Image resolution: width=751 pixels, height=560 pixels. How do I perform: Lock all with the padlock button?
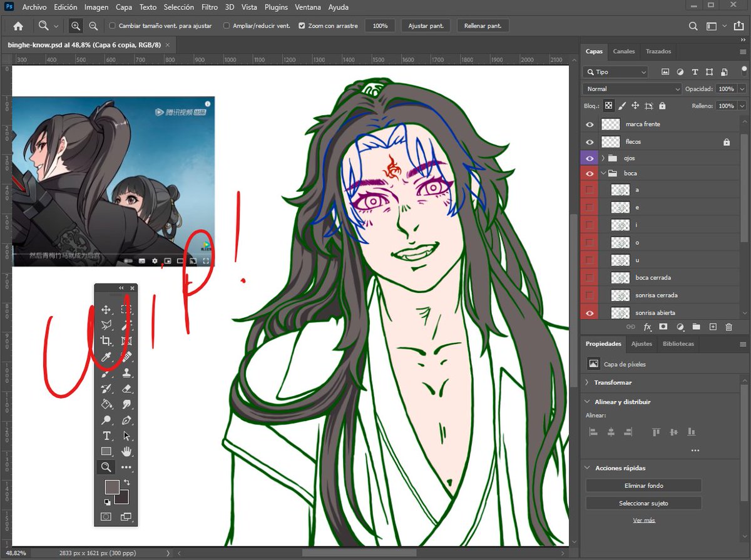(662, 106)
